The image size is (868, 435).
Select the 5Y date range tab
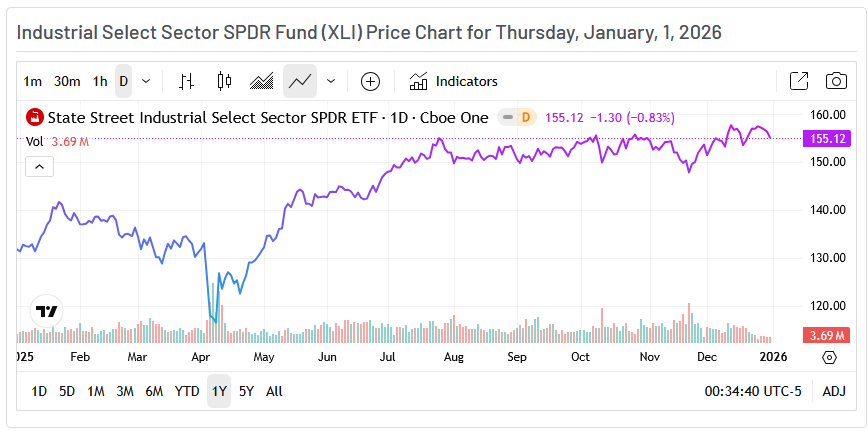pos(246,391)
